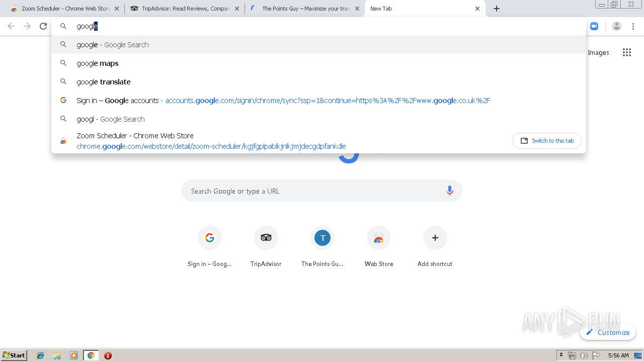Reload the page with refresh icon
Screen dimensions: 644x362
[43, 26]
